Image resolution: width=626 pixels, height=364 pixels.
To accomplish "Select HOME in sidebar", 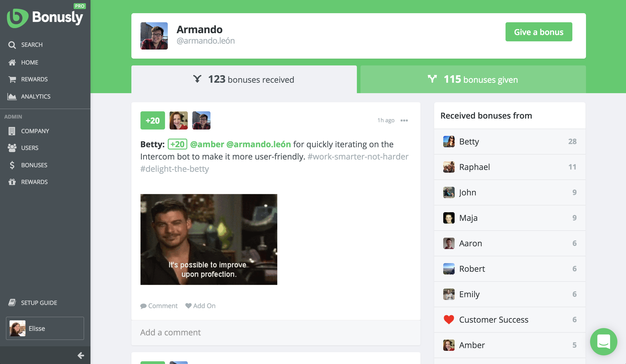I will [30, 62].
